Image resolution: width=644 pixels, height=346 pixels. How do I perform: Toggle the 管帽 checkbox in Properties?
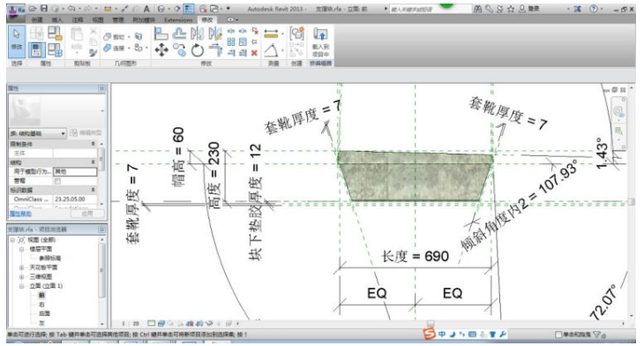(x=57, y=181)
